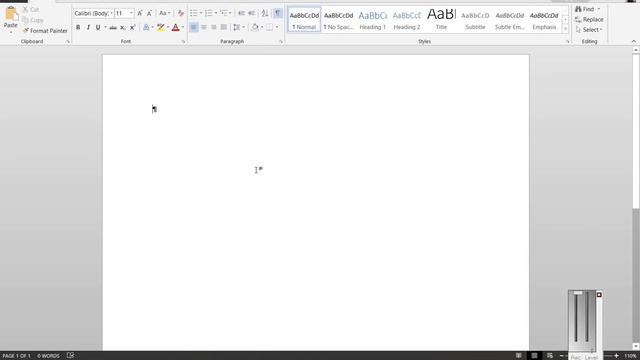Toggle strikethrough formatting

tap(113, 27)
